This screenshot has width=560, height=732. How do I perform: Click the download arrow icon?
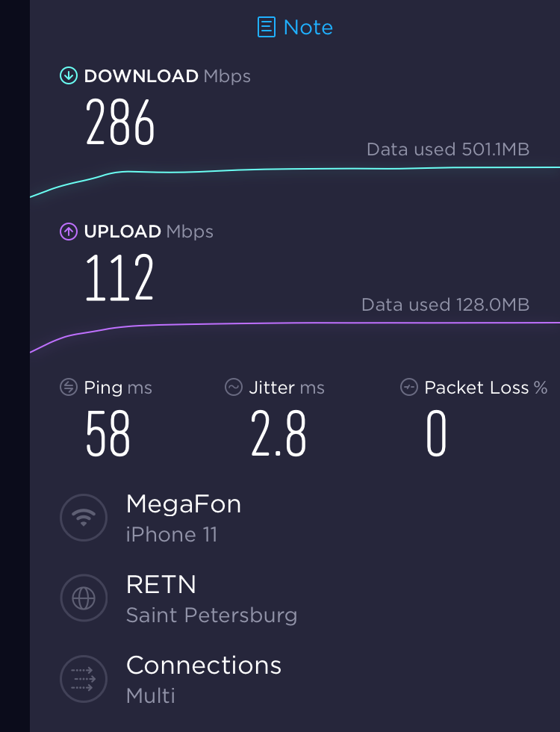[69, 75]
